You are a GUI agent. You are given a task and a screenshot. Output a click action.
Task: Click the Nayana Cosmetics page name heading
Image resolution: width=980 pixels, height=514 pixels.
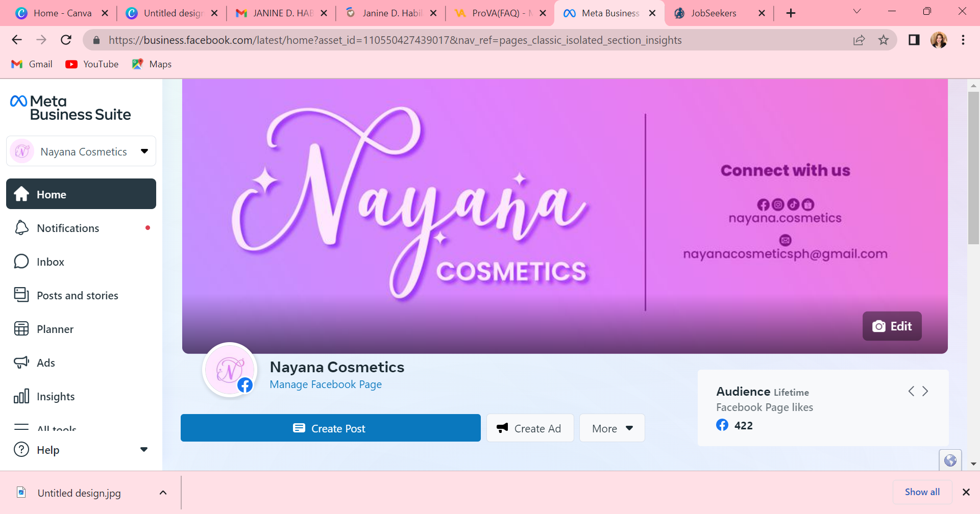click(x=337, y=367)
